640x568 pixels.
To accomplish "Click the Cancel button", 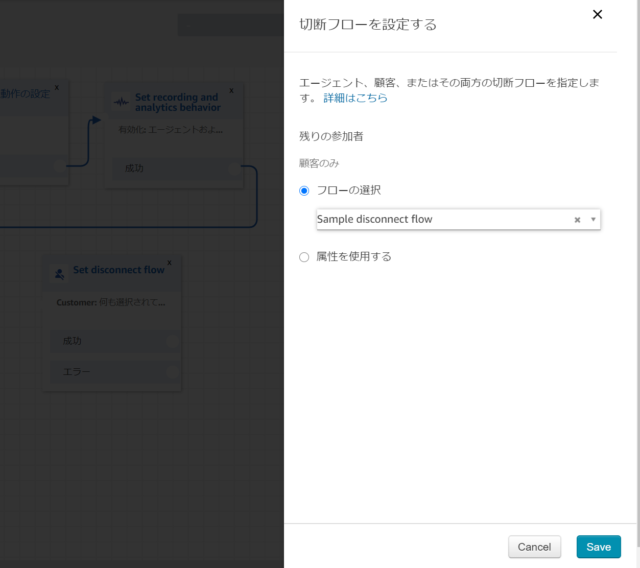I will click(534, 547).
